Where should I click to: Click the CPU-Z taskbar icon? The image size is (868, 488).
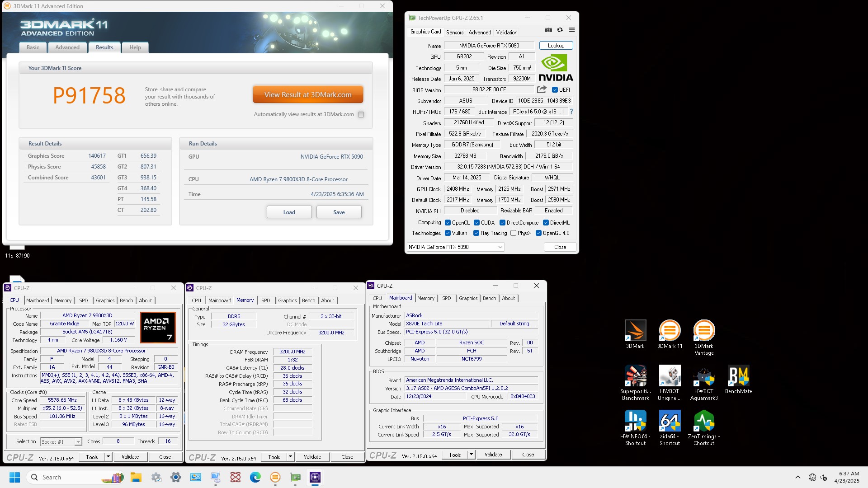tap(315, 477)
